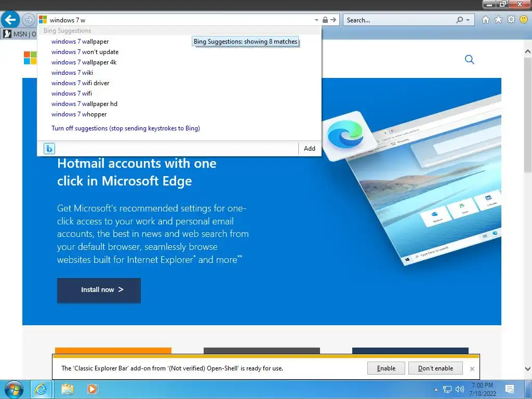532x399 pixels.
Task: Click the page search magnifier icon
Action: (x=469, y=60)
